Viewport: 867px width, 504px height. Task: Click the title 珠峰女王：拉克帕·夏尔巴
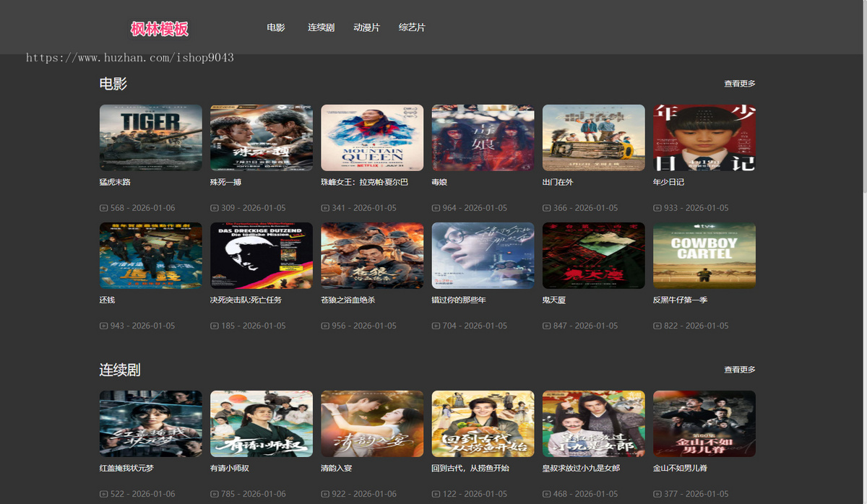pos(364,182)
